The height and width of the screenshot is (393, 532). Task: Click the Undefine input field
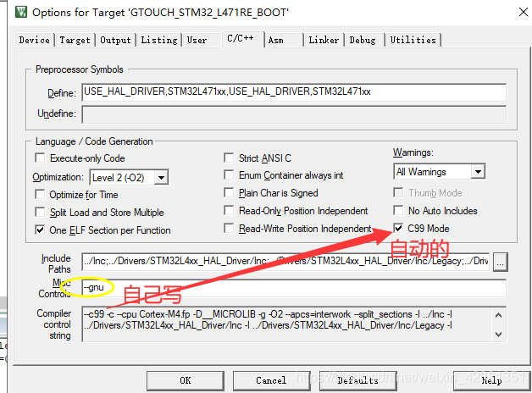pos(294,114)
